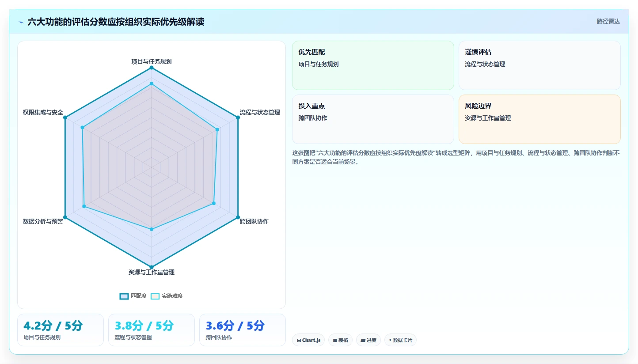Click 跨团队协作 text in 投入重点 card
638x364 pixels.
(x=313, y=118)
